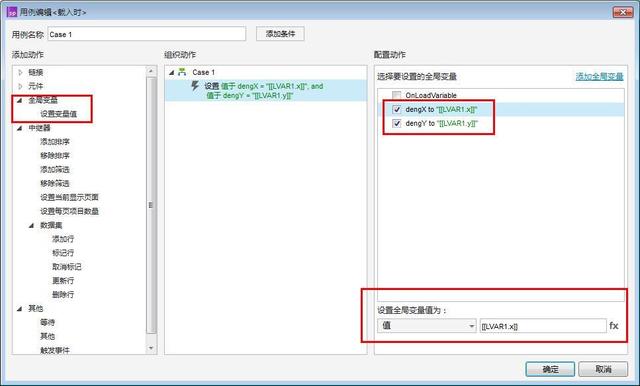Viewport: 640px width, 386px height.
Task: Select the dengY to "[[LVAR1.y]]" row text
Action: [x=441, y=123]
